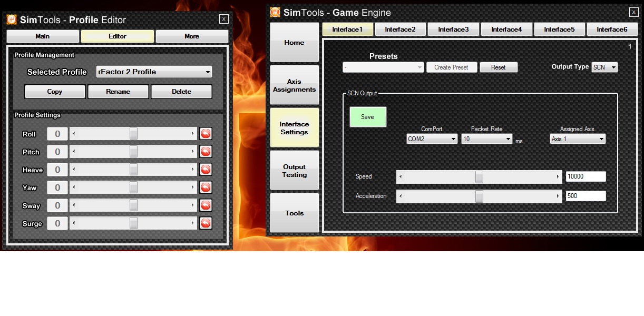Screen dimensions: 644x316
Task: Click the Sway slider thumb
Action: pos(134,205)
